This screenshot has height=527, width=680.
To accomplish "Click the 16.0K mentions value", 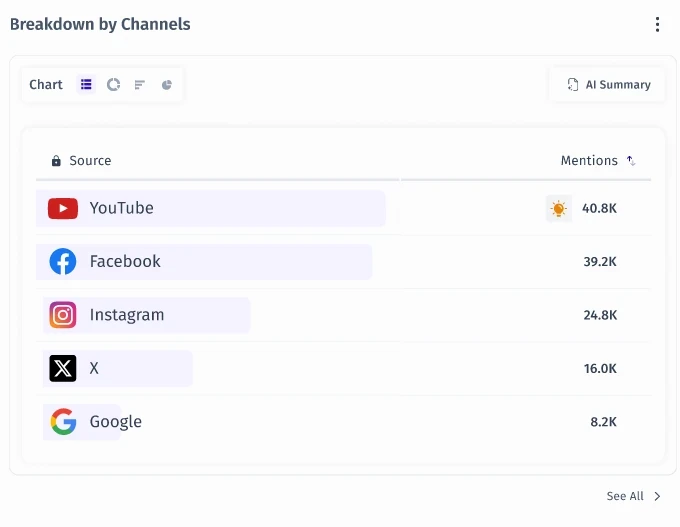I will (x=600, y=369).
